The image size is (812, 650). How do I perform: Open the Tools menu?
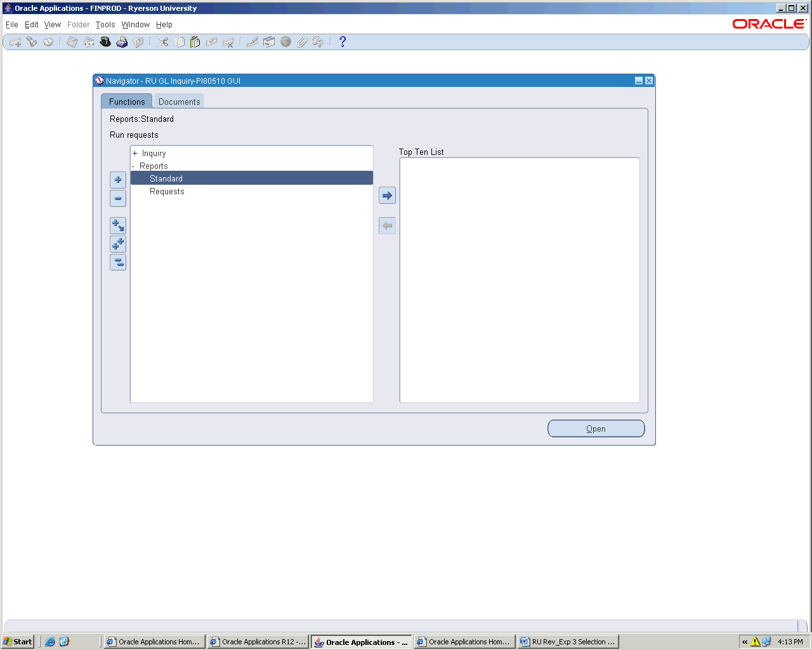click(105, 25)
